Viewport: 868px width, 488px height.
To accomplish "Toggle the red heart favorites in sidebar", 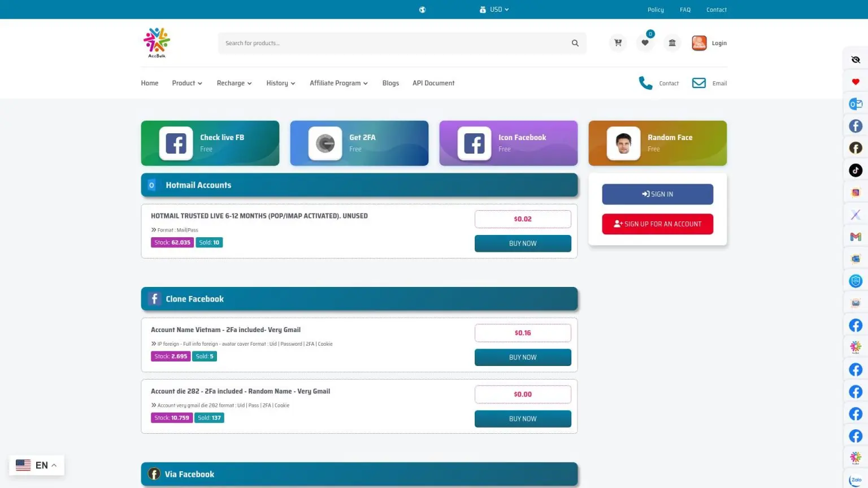I will [x=856, y=82].
